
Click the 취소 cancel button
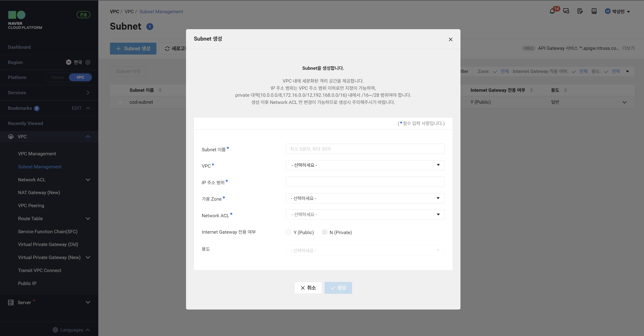tap(308, 288)
